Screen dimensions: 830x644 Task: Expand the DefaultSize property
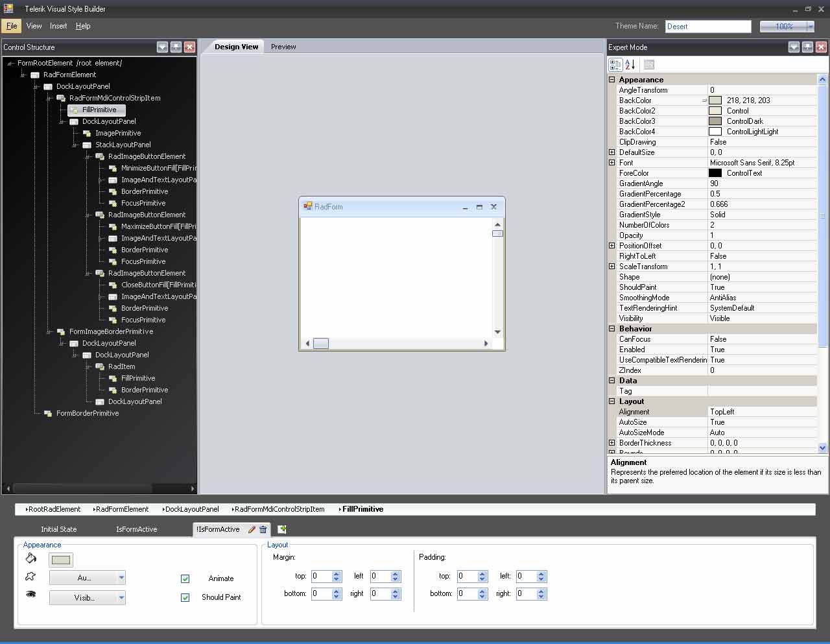pyautogui.click(x=611, y=152)
